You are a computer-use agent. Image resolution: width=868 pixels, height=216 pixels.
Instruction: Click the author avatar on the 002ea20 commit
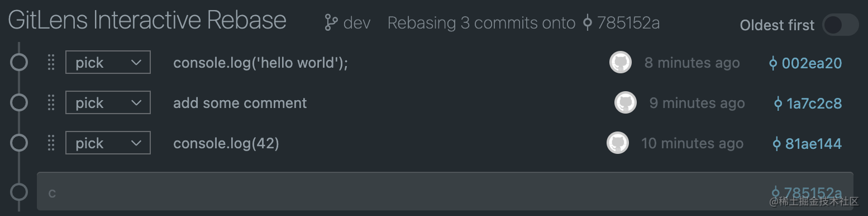pos(620,62)
